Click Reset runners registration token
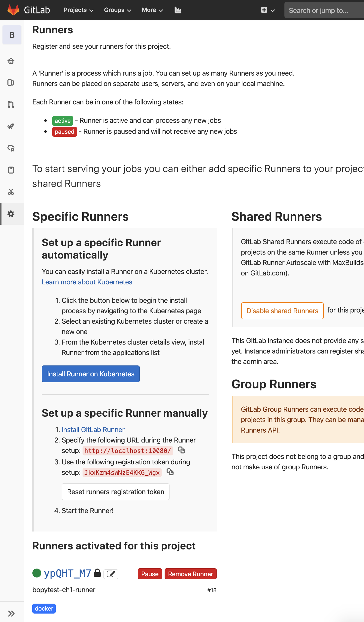The height and width of the screenshot is (622, 364). click(116, 492)
